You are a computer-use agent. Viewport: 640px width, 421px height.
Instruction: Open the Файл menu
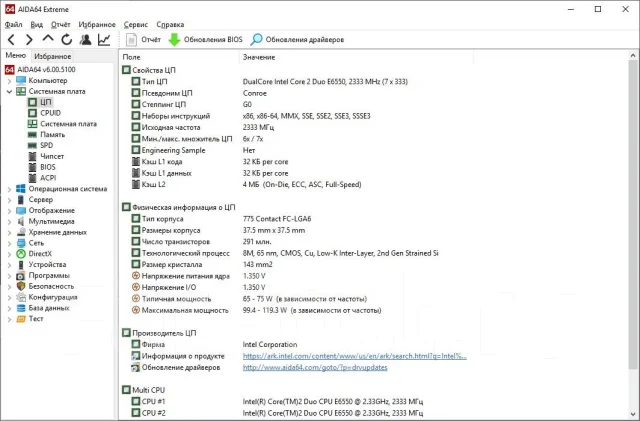[x=13, y=25]
